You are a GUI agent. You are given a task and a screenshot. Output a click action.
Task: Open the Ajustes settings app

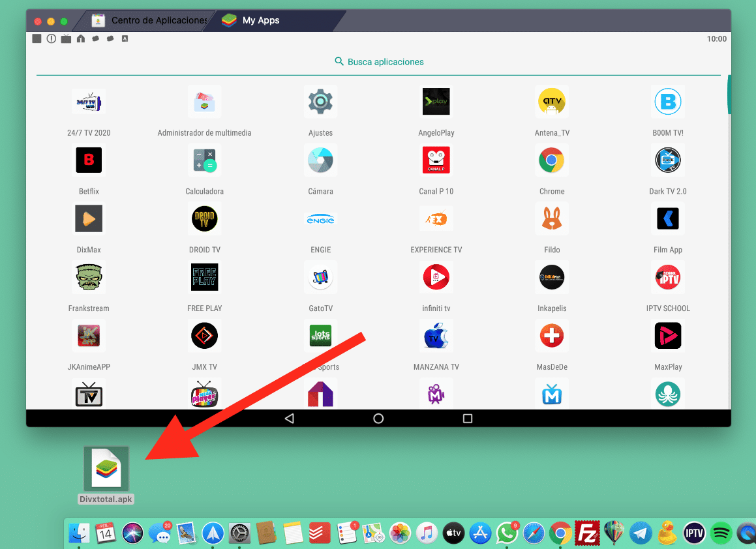[320, 101]
